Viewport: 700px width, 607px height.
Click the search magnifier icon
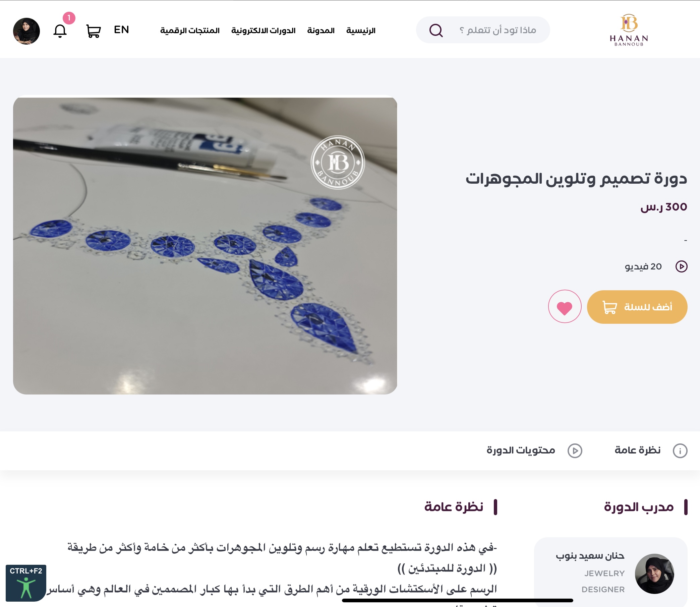point(436,30)
